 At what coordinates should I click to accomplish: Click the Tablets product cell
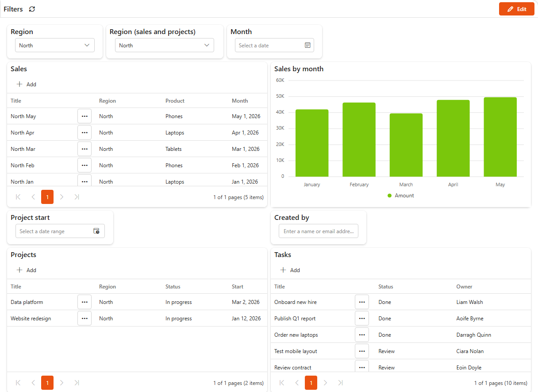(x=173, y=149)
